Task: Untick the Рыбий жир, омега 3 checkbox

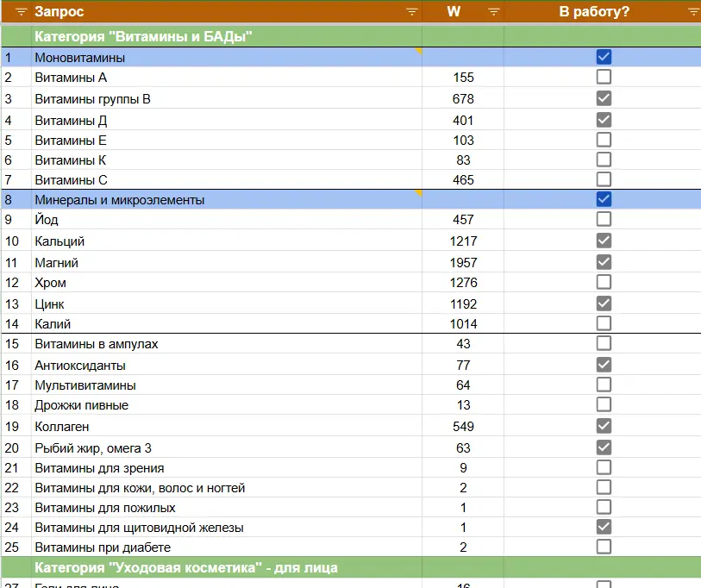Action: 604,447
